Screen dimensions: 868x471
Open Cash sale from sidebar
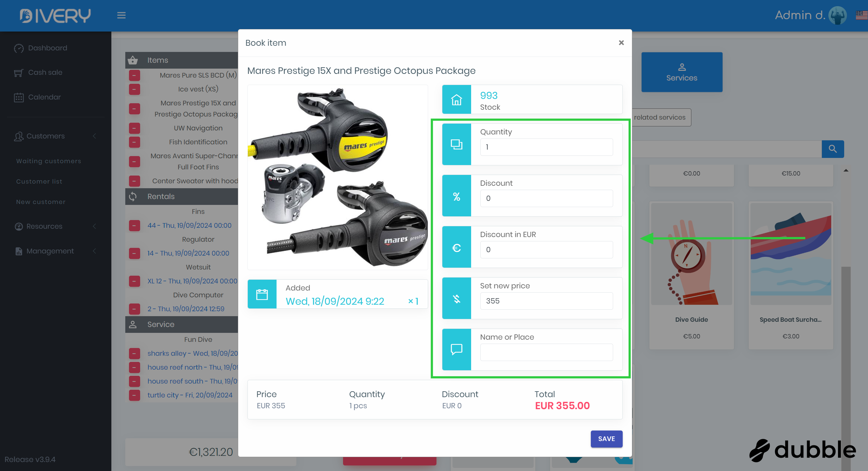45,72
